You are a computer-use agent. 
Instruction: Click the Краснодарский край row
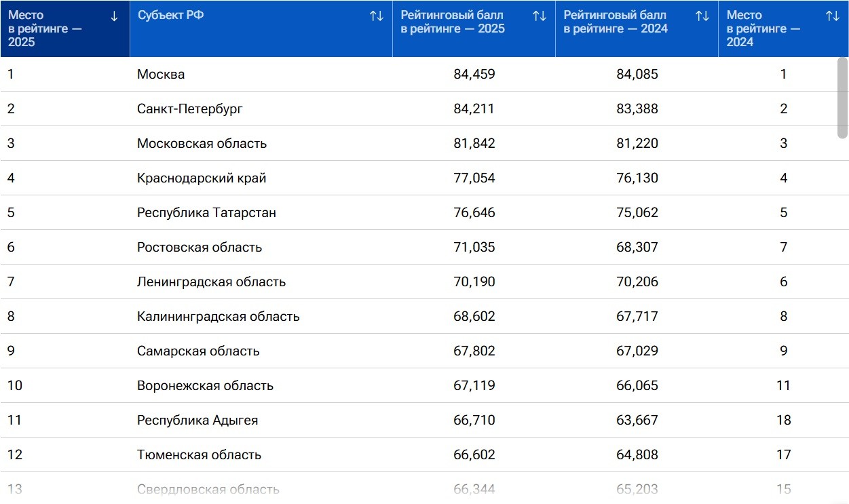coord(202,178)
